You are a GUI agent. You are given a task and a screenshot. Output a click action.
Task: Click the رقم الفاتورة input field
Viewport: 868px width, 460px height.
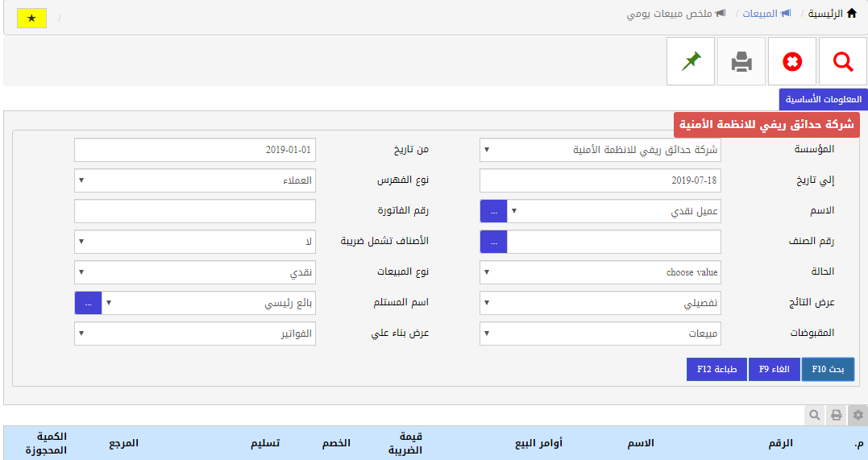[x=194, y=211]
